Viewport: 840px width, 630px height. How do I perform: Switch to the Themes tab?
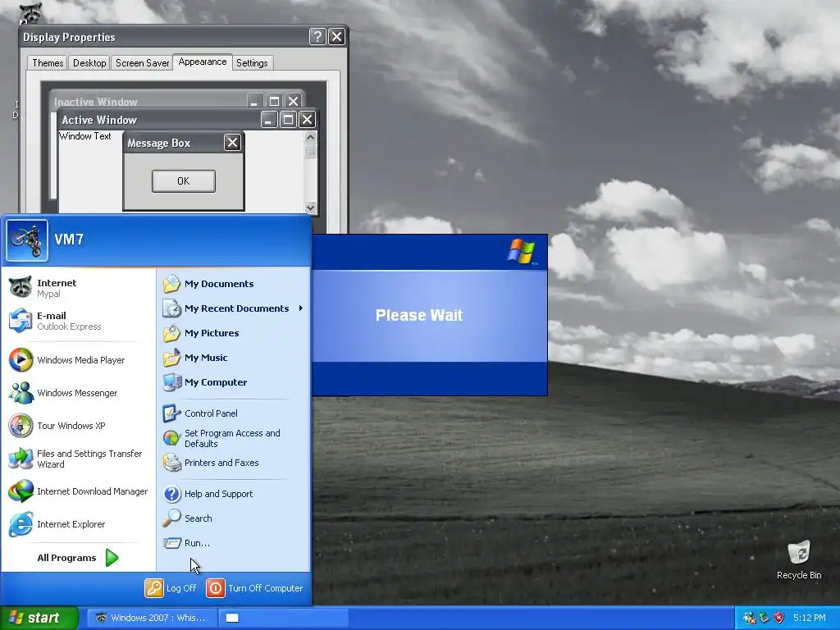pos(48,63)
